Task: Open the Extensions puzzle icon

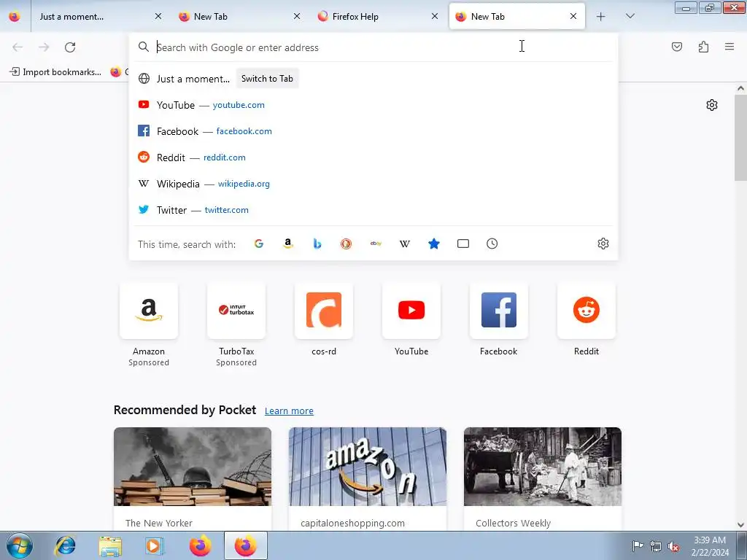Action: pos(704,47)
